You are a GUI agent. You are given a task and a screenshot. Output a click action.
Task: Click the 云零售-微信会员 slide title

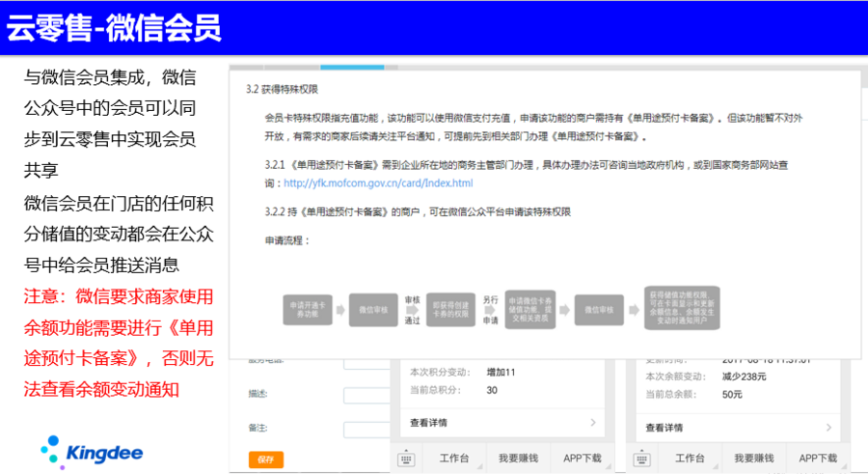point(114,28)
